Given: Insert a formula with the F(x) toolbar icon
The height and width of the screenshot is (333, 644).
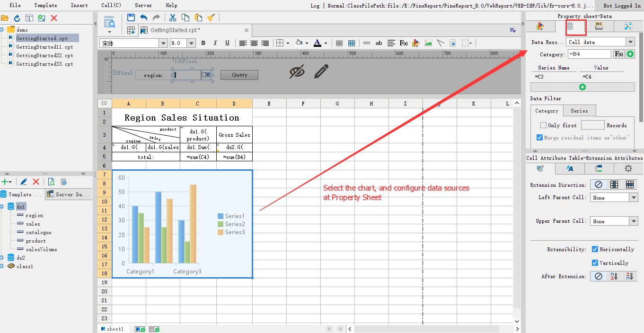Looking at the screenshot, I should tap(404, 43).
